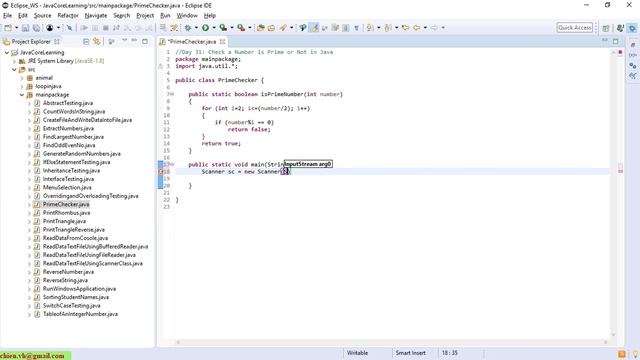Click the Save toolbar icon
Screen dimensions: 640x360
coord(25,28)
